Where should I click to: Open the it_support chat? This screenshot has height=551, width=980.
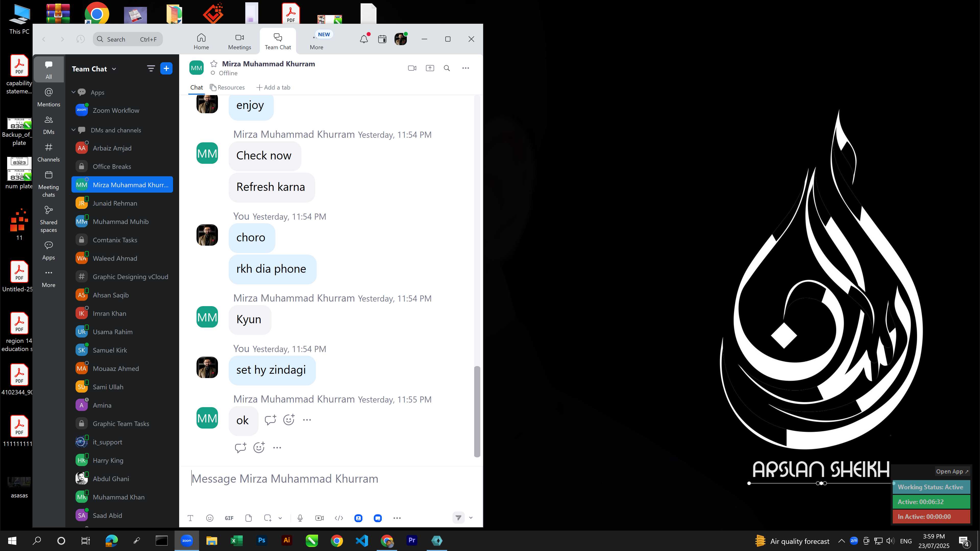coord(122,442)
